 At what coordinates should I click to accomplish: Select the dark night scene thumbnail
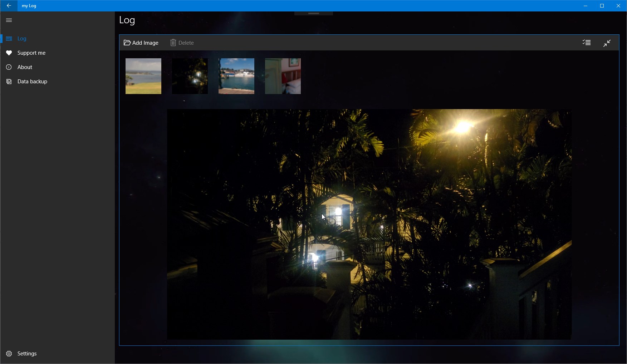pos(190,76)
